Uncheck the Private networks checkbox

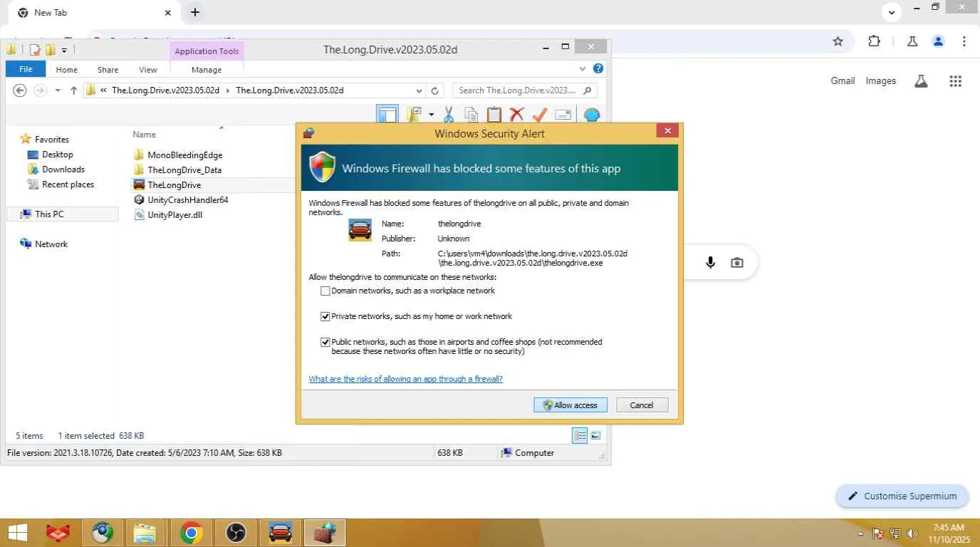tap(325, 316)
